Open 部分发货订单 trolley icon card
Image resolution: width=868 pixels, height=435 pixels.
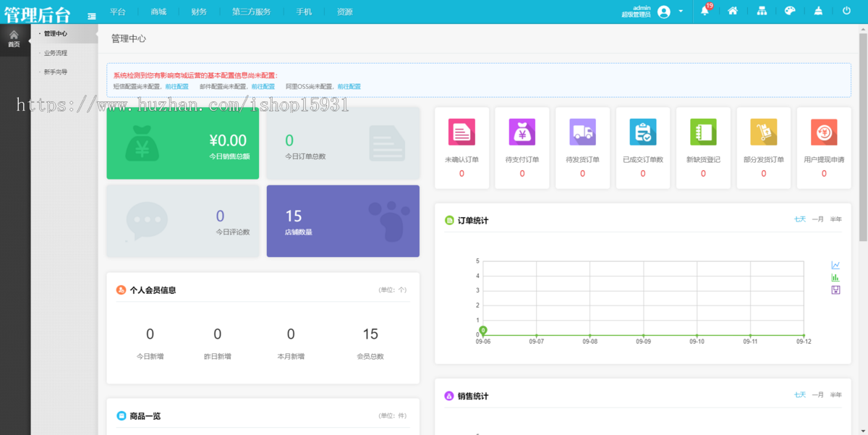point(763,148)
